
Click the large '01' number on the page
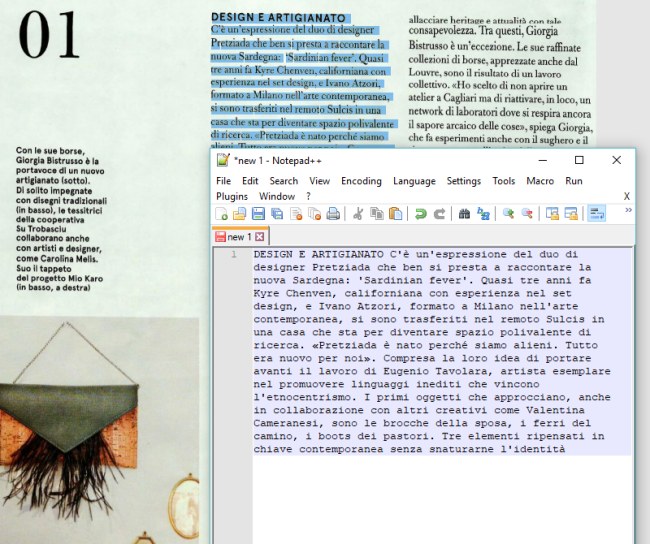click(x=49, y=35)
